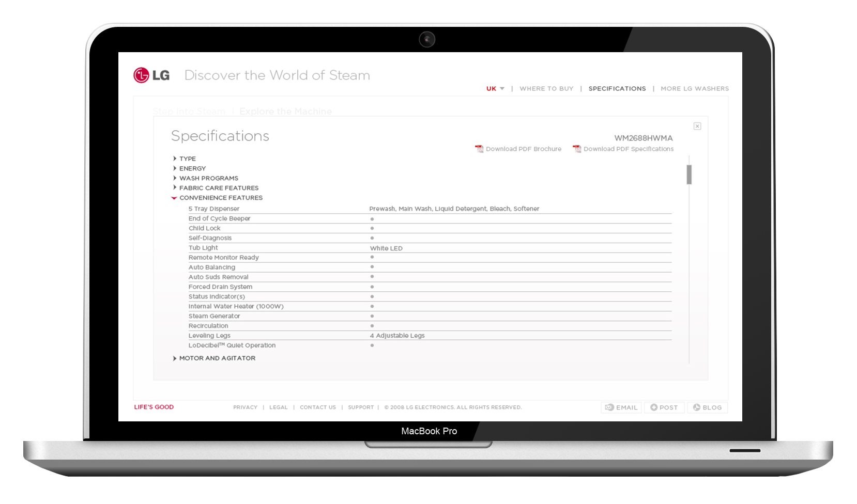The height and width of the screenshot is (504, 857).
Task: Switch to Explore the Machine tab
Action: [285, 112]
